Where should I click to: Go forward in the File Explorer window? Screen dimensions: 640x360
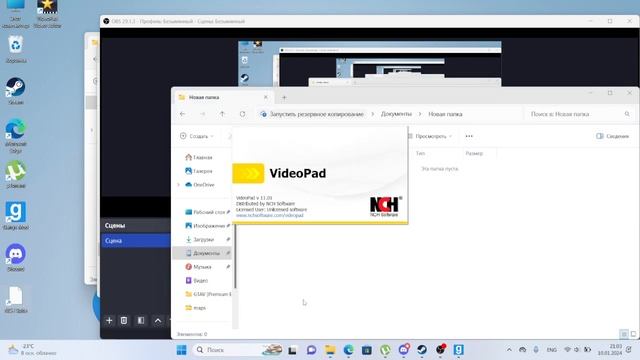pos(202,114)
